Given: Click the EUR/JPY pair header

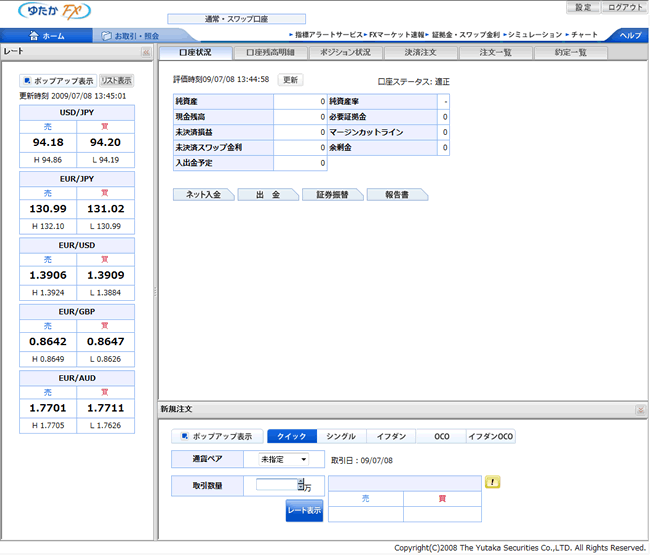Looking at the screenshot, I should coord(77,179).
